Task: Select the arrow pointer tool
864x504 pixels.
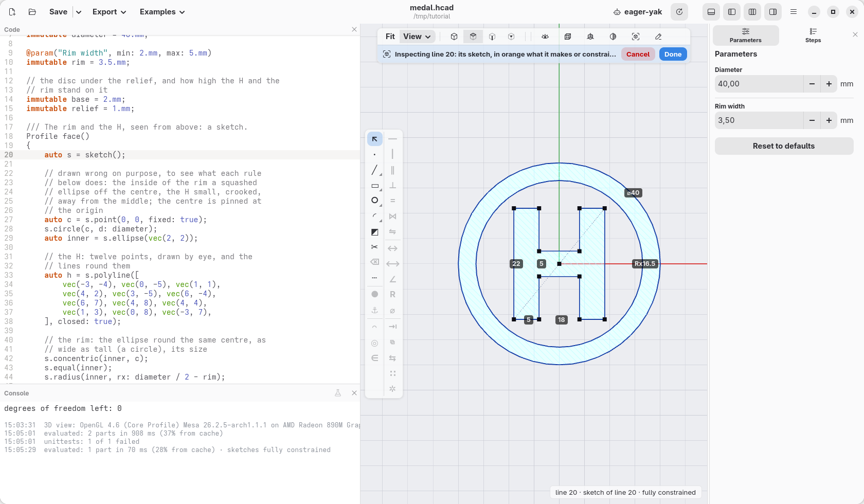Action: click(374, 139)
